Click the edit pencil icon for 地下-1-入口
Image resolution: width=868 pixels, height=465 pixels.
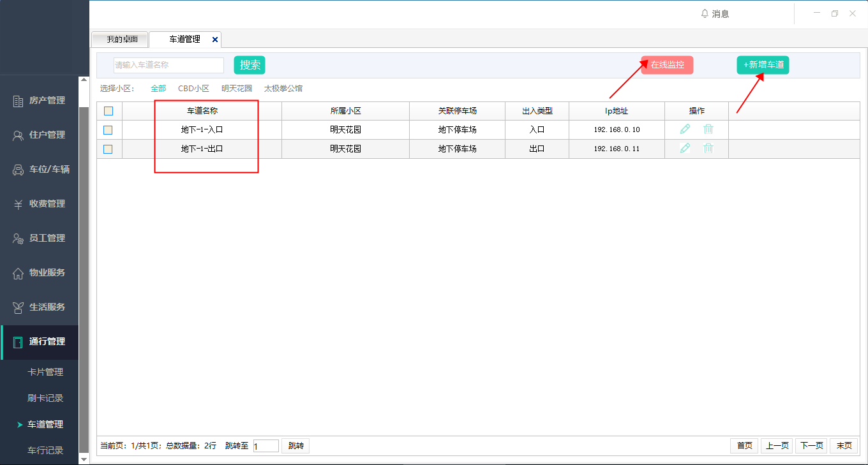(685, 129)
